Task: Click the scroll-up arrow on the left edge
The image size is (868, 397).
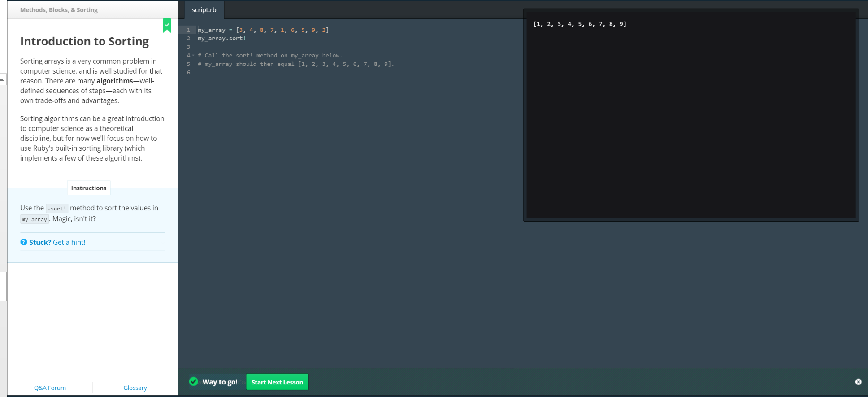Action: click(2, 79)
